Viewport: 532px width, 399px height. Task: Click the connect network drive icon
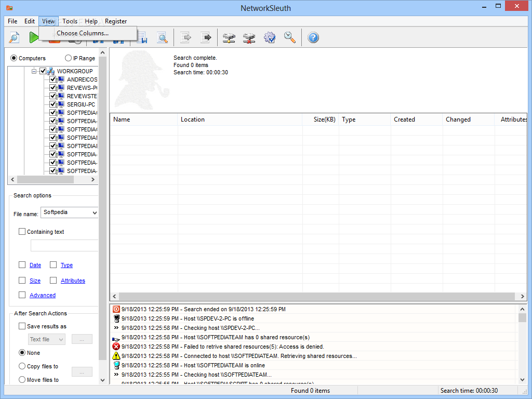pos(229,37)
